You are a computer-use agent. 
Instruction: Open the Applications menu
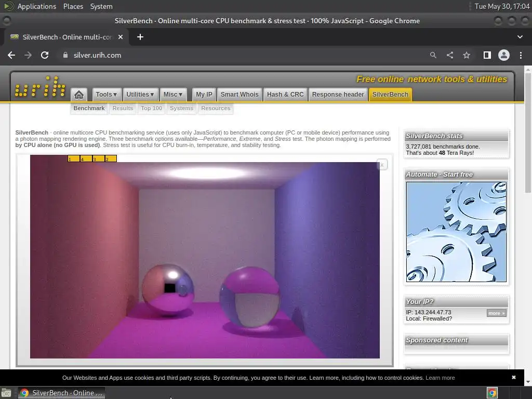(x=37, y=6)
